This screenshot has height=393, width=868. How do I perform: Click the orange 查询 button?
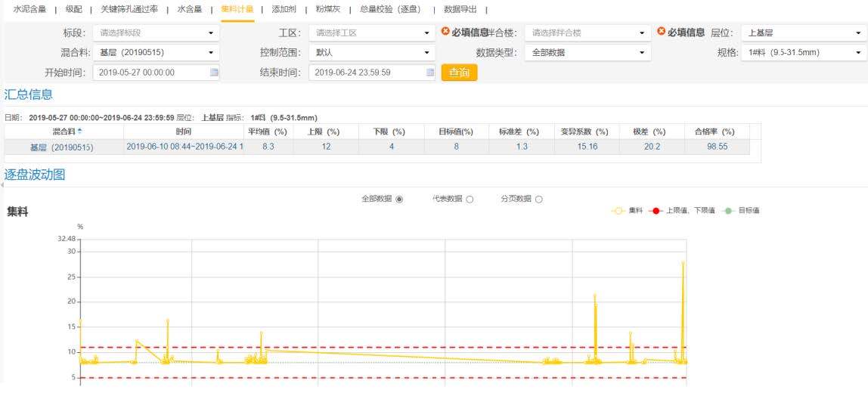point(459,73)
